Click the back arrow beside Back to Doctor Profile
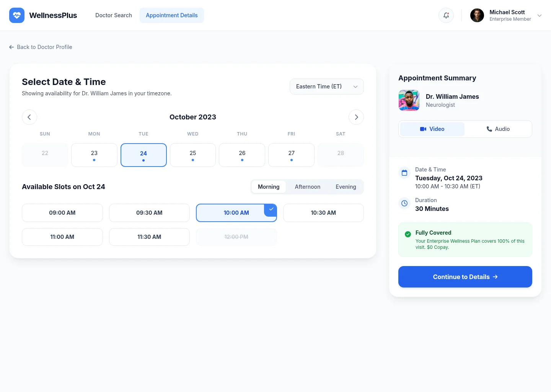This screenshot has height=392, width=551. coord(11,47)
